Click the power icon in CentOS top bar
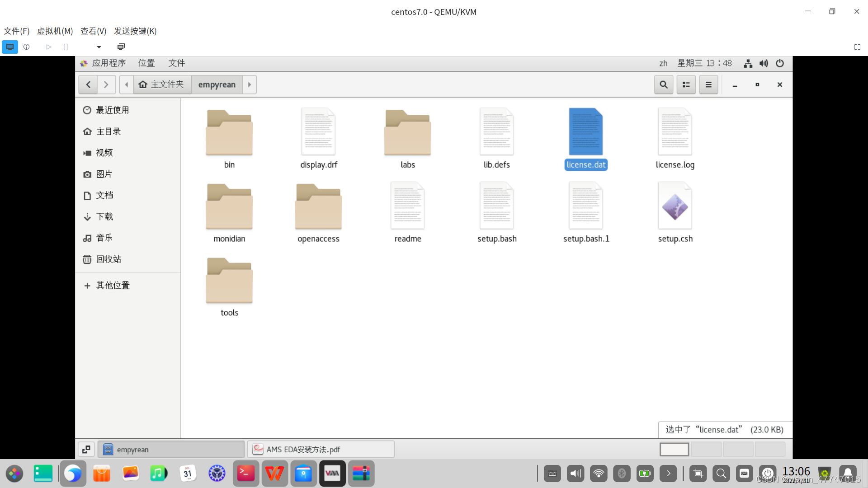 (780, 63)
